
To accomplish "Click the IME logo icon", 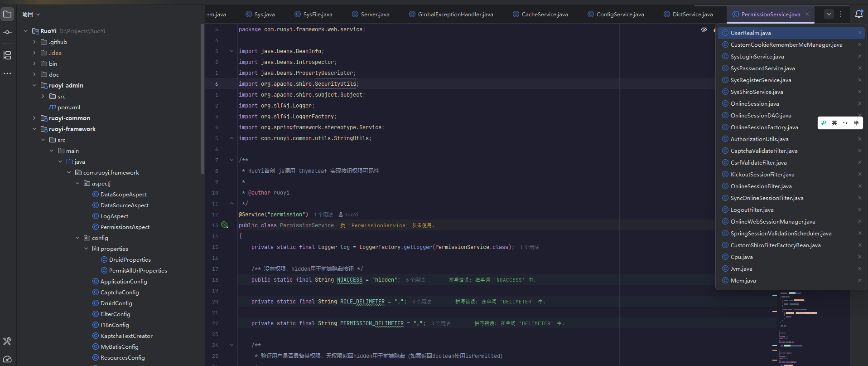I will click(824, 123).
